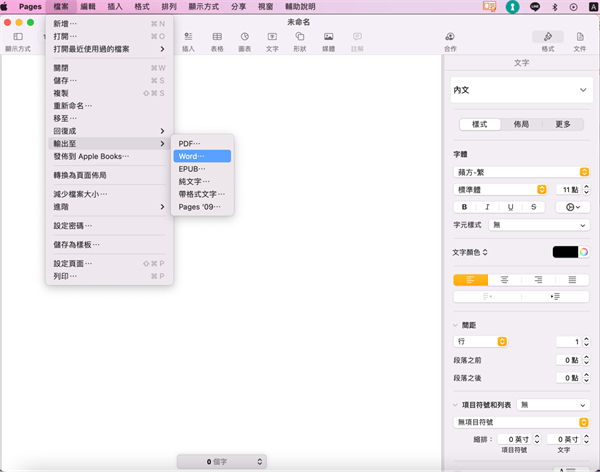Open the 文件 (Document) sidebar icon
The height and width of the screenshot is (472, 600).
[x=579, y=38]
